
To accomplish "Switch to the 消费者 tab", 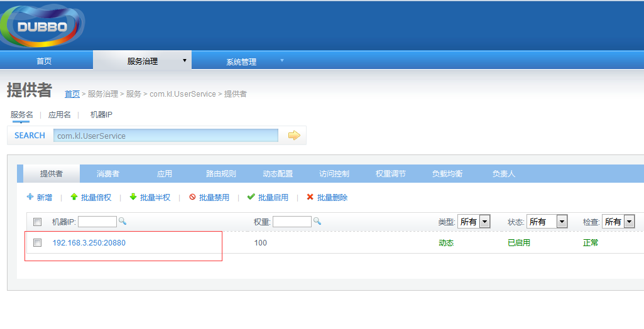I will 108,174.
